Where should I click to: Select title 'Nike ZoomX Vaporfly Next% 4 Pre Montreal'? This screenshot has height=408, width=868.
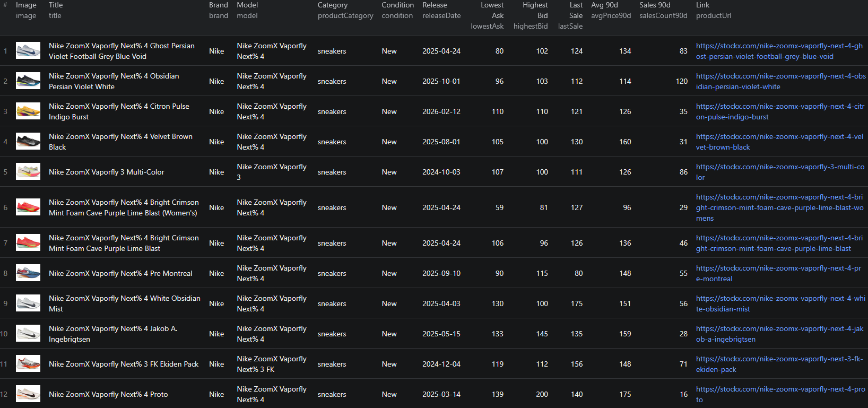pos(120,273)
